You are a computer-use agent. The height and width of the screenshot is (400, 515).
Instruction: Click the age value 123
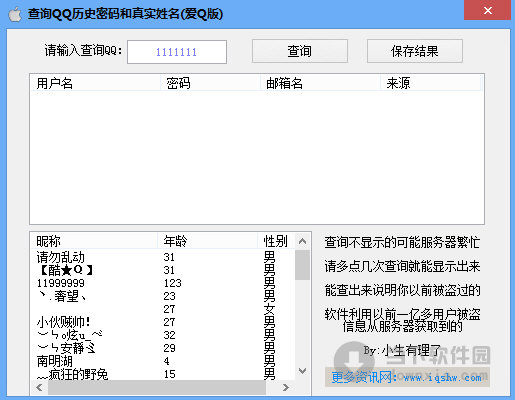coord(172,283)
